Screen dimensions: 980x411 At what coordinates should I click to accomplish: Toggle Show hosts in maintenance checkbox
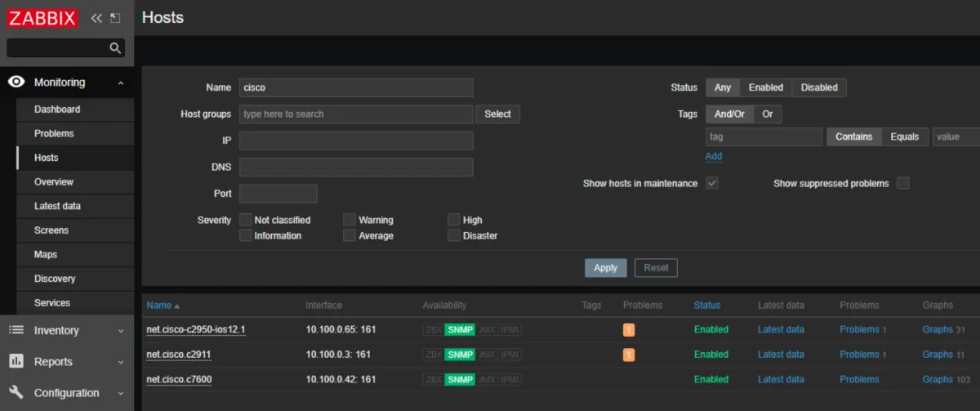[x=712, y=183]
